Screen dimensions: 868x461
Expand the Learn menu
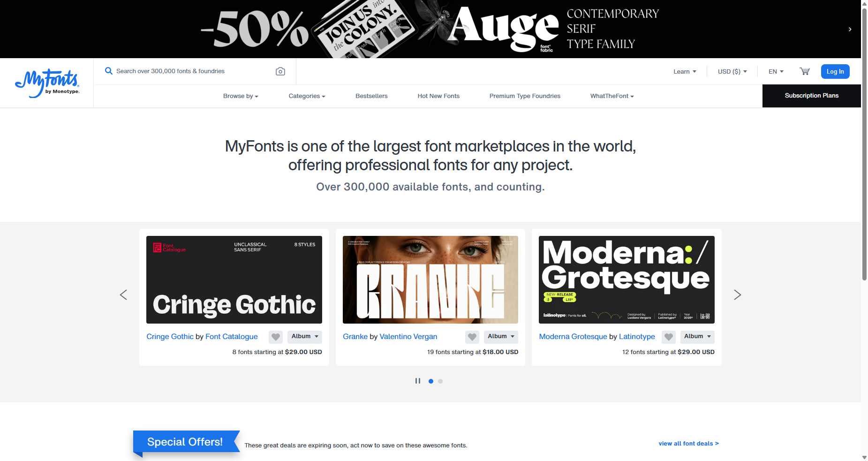(685, 71)
